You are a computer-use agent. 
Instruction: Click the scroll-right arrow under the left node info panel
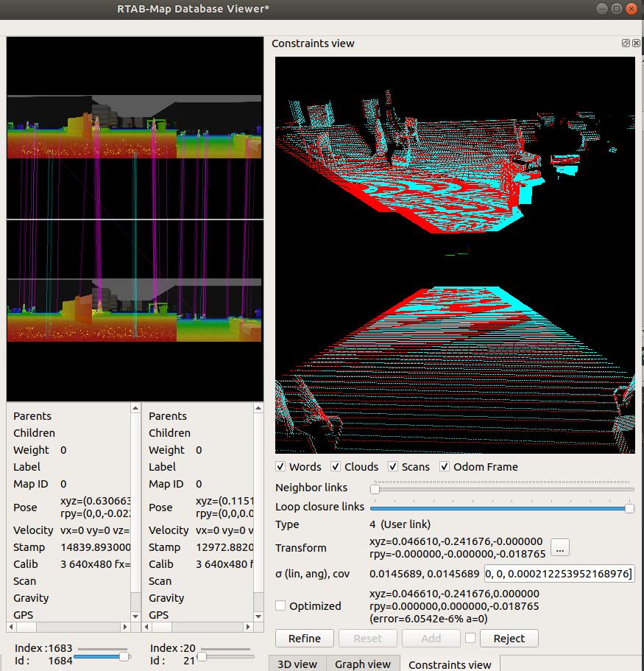pos(125,627)
